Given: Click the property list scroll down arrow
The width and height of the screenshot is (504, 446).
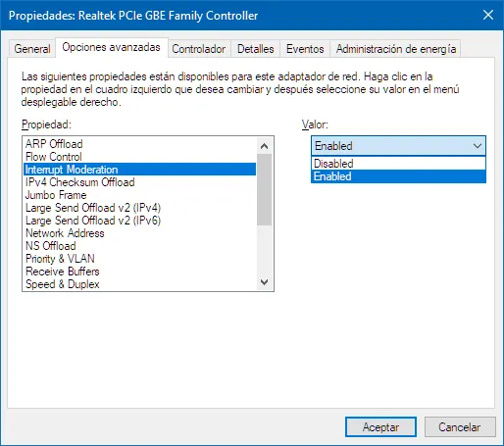Looking at the screenshot, I should coord(264,281).
